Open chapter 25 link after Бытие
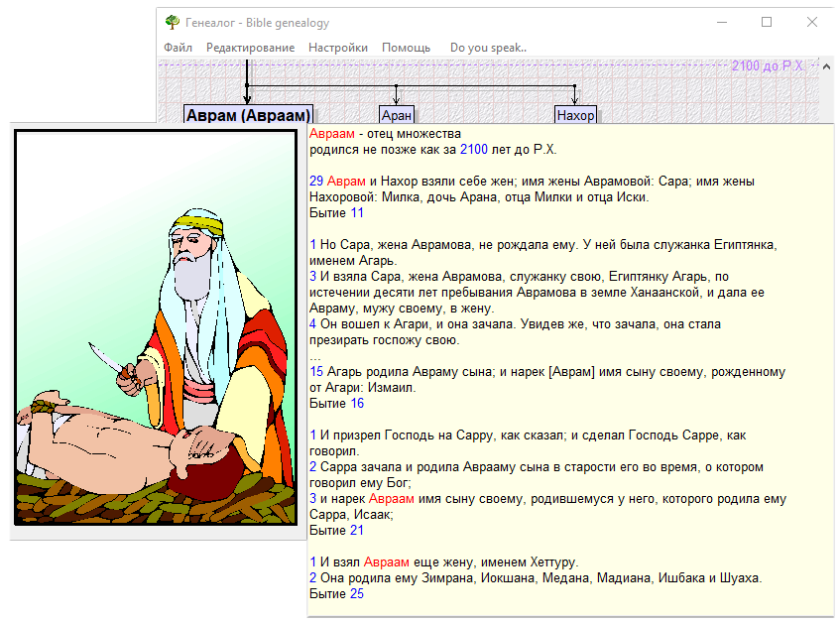This screenshot has width=840, height=623. (x=356, y=594)
